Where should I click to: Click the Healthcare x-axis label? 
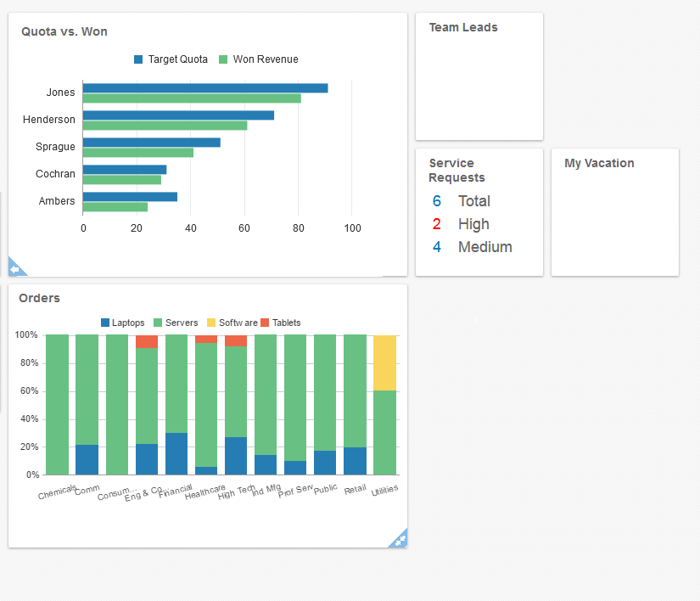click(x=205, y=492)
